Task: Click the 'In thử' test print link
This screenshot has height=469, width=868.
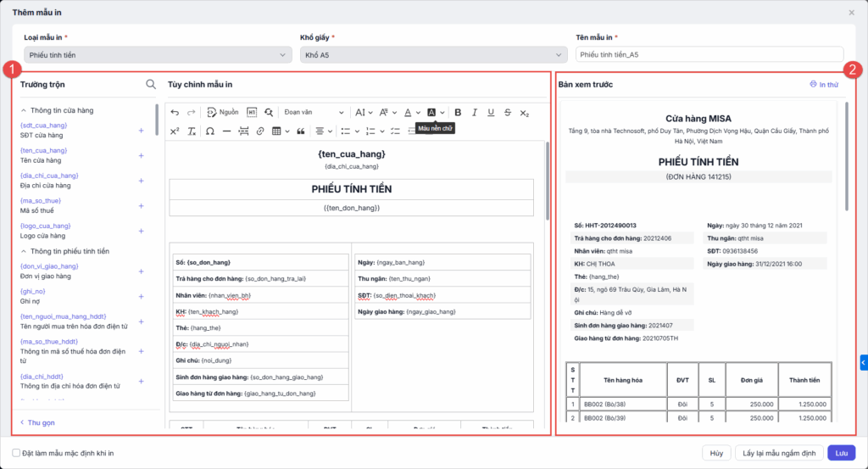Action: point(824,84)
